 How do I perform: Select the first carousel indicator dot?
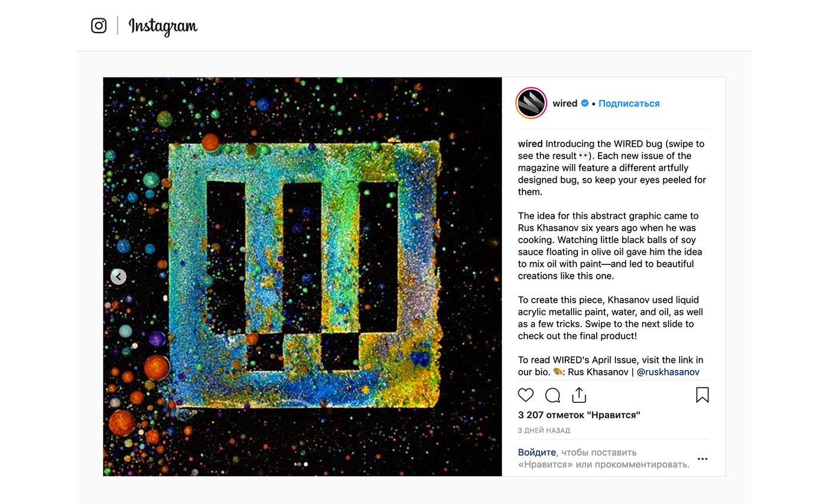click(299, 464)
